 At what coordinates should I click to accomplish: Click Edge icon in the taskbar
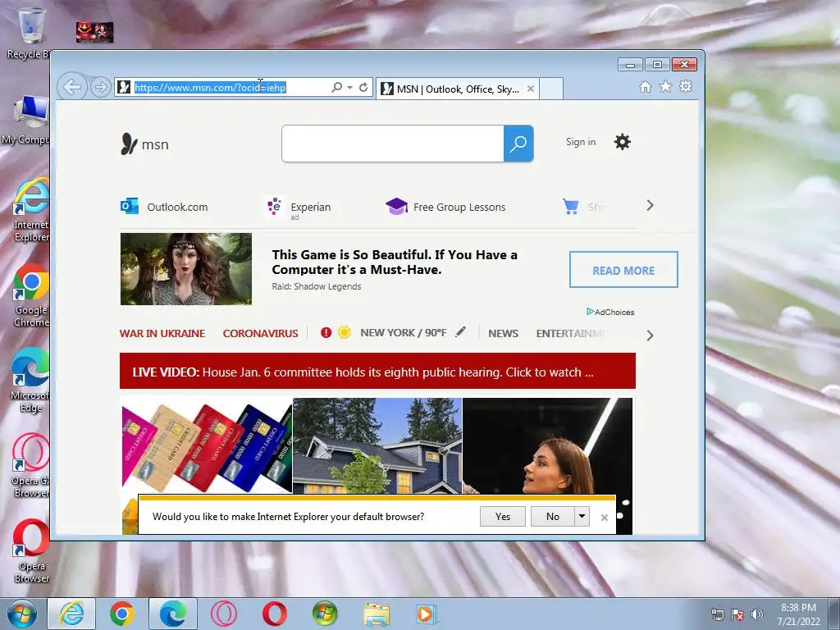click(x=173, y=614)
